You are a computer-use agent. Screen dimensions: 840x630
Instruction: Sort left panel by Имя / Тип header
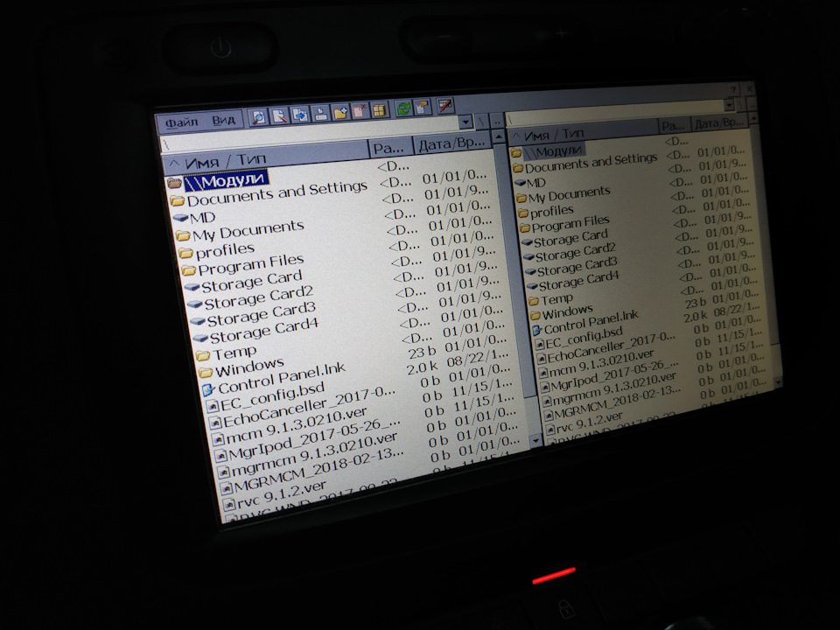pyautogui.click(x=265, y=156)
